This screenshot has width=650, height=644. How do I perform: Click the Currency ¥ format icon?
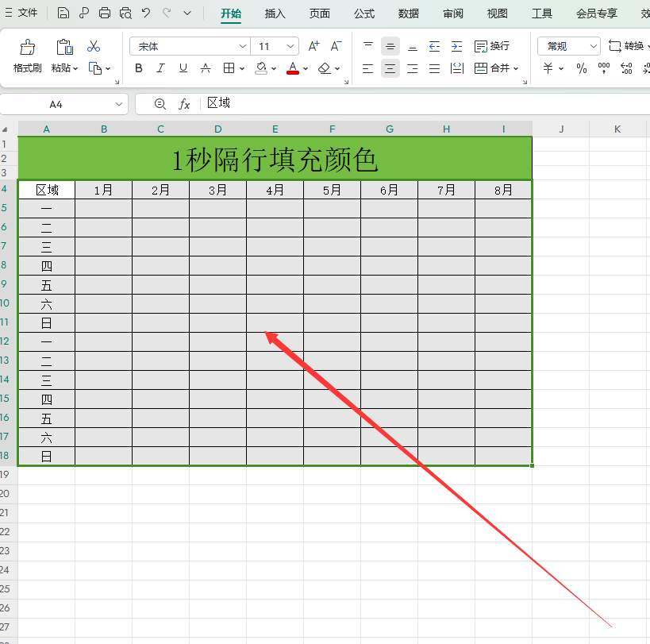click(x=548, y=68)
